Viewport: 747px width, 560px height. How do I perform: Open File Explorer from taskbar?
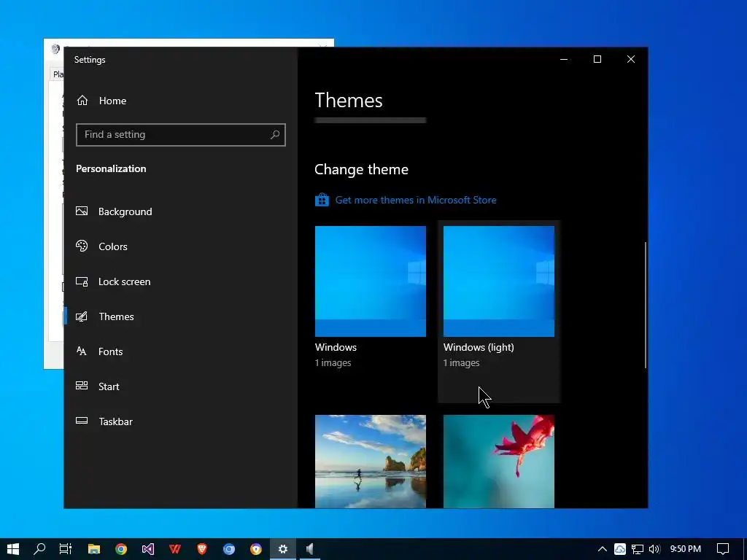pyautogui.click(x=94, y=549)
